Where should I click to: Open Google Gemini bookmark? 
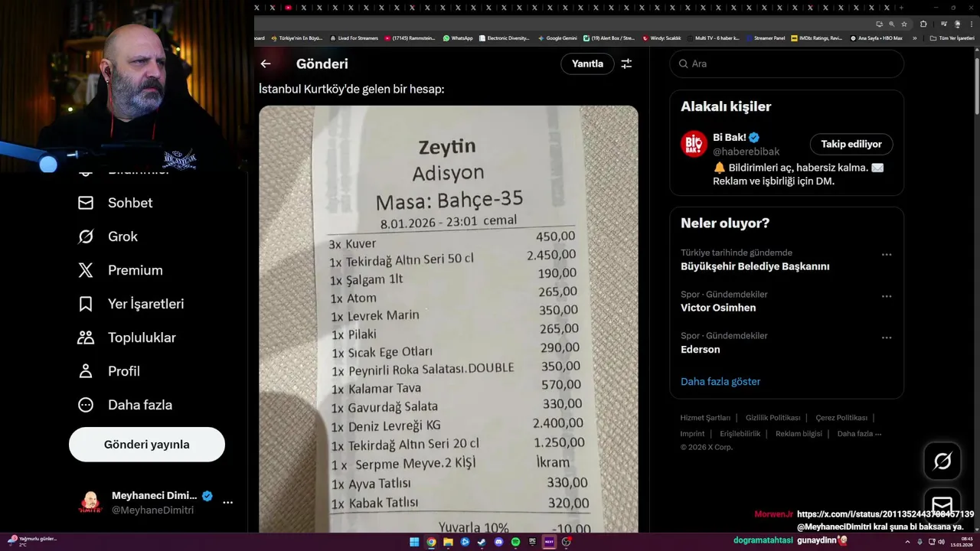tap(557, 37)
